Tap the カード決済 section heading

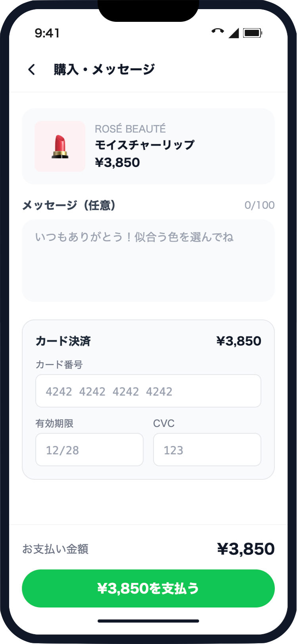tap(63, 341)
